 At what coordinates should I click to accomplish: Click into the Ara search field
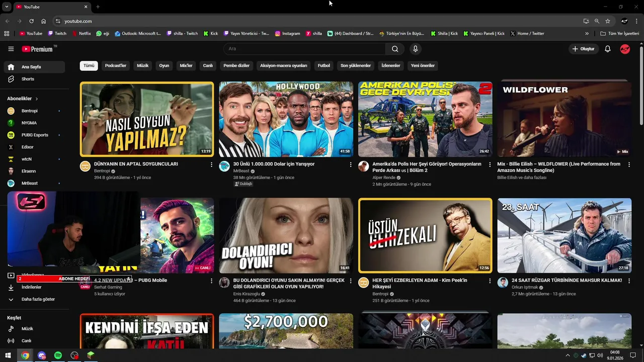click(304, 49)
